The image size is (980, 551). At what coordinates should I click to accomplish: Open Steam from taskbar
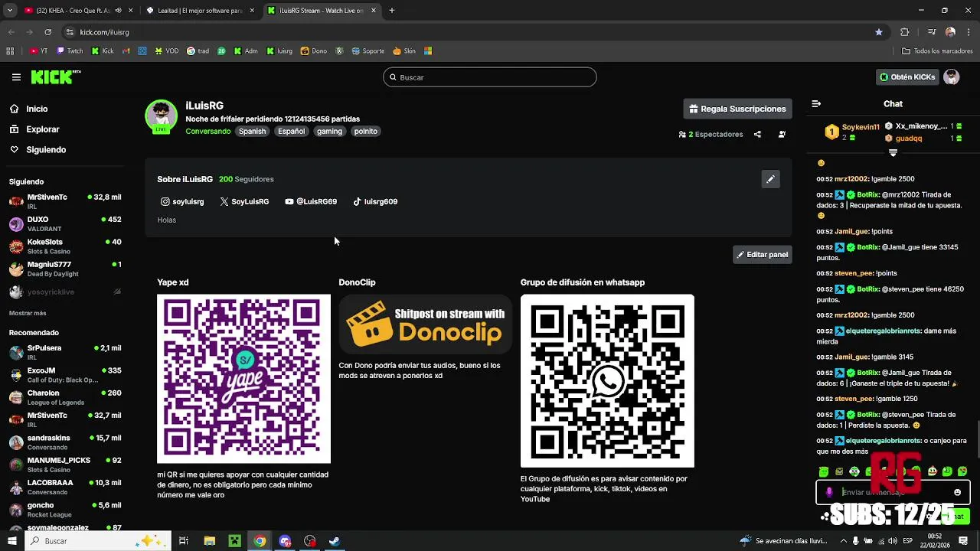[335, 541]
